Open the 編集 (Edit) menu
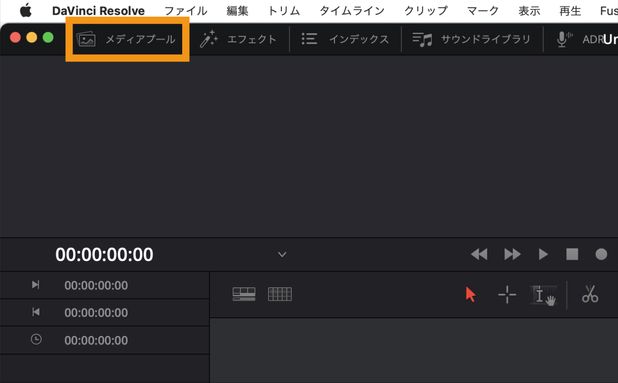The image size is (618, 383). (x=237, y=11)
